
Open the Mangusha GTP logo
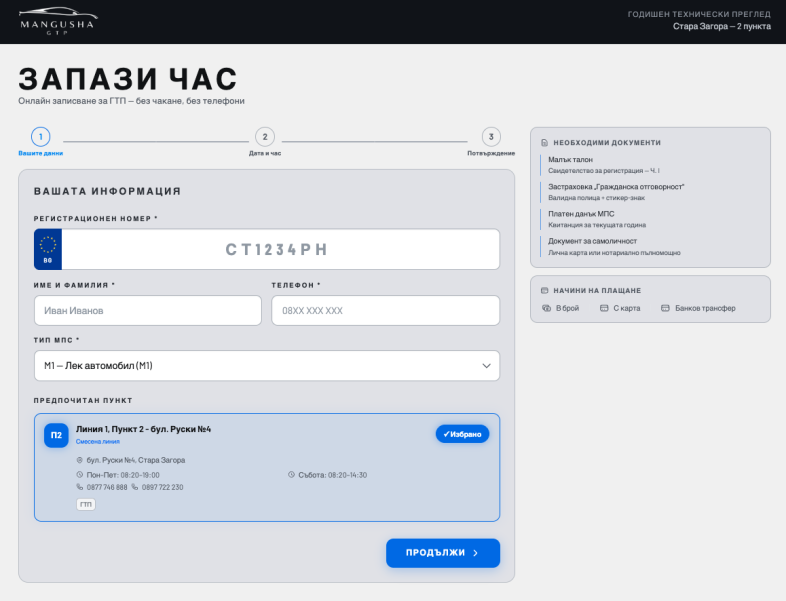pos(58,22)
